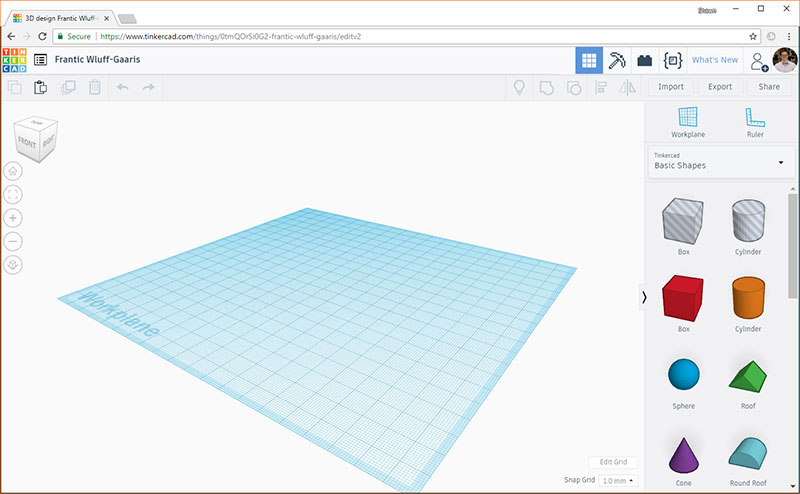Toggle the design list panel icon
The height and width of the screenshot is (494, 800).
(x=41, y=60)
